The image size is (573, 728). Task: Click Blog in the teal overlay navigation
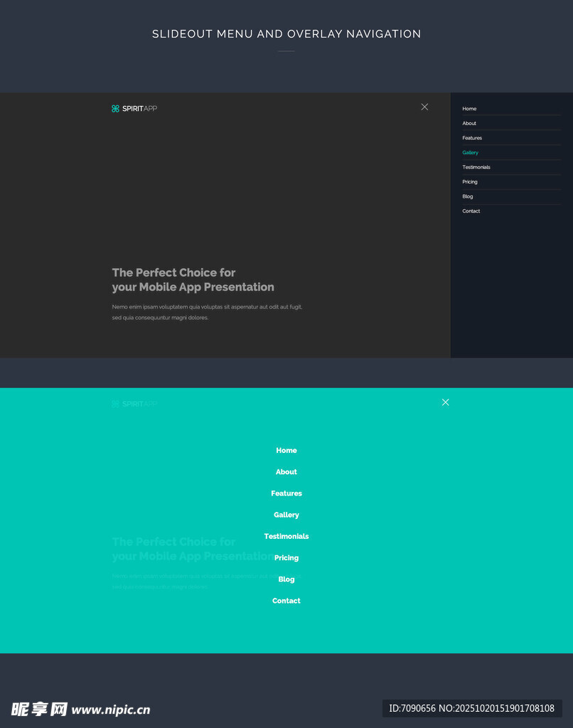(286, 579)
